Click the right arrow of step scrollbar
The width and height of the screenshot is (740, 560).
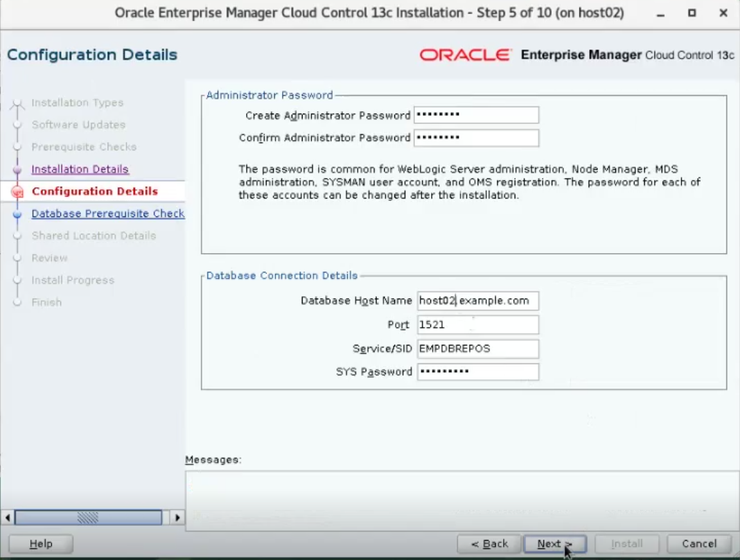[177, 518]
